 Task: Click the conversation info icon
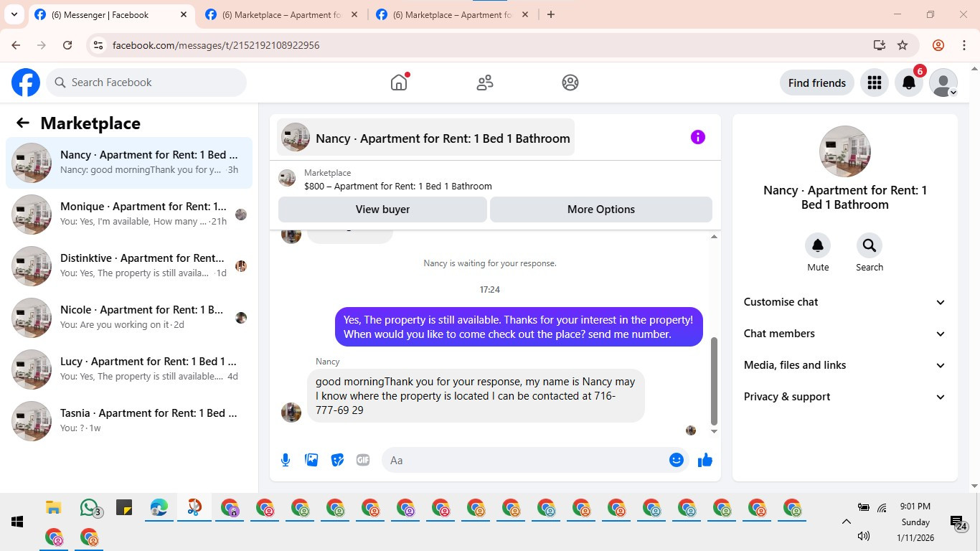click(698, 137)
